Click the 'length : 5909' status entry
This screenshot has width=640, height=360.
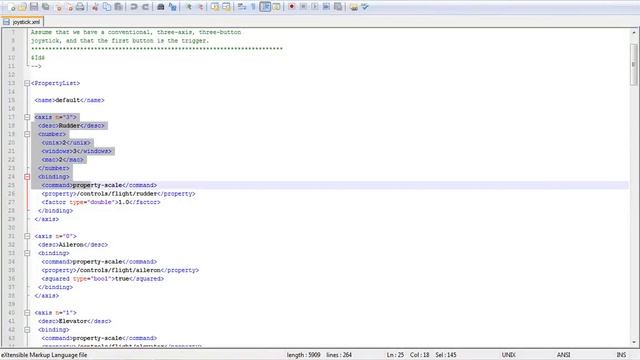(x=303, y=355)
